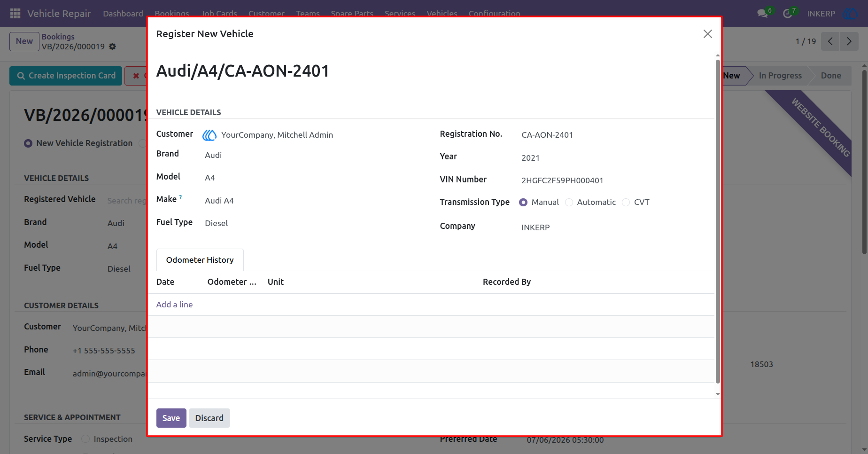Click the gear icon next to VB/2026/000019

click(x=112, y=47)
